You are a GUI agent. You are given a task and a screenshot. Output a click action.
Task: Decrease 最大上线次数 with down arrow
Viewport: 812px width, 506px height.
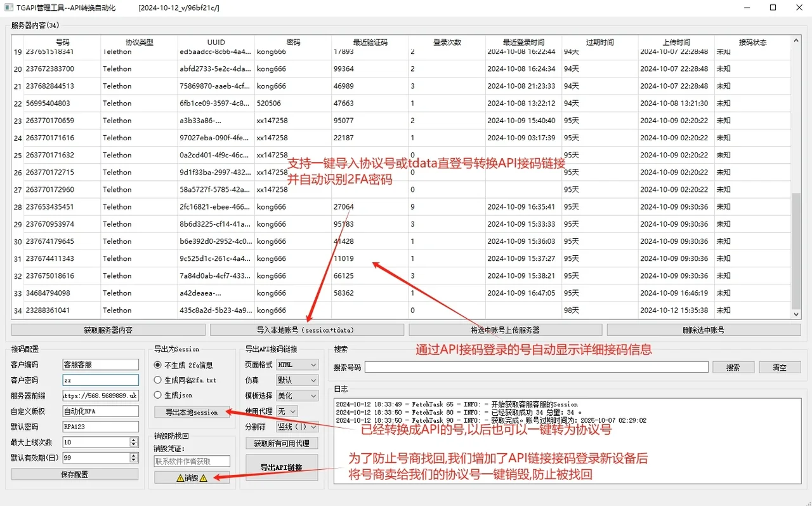coord(134,444)
